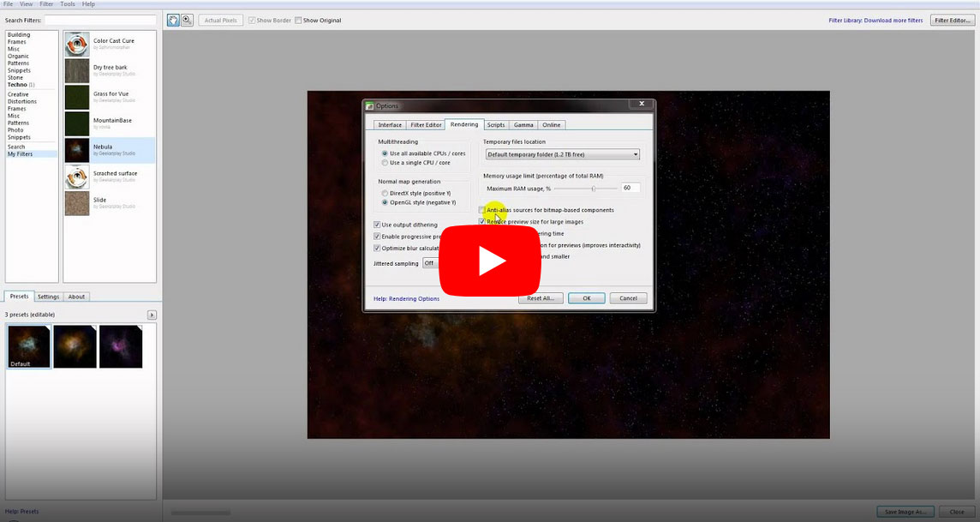Enable anti-alias sources for bitmap-based components
This screenshot has width=980, height=522.
[x=482, y=210]
